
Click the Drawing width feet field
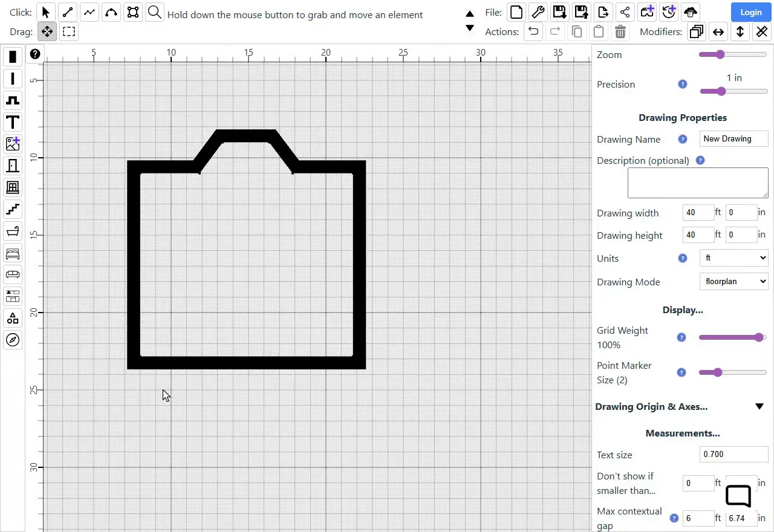(x=698, y=213)
